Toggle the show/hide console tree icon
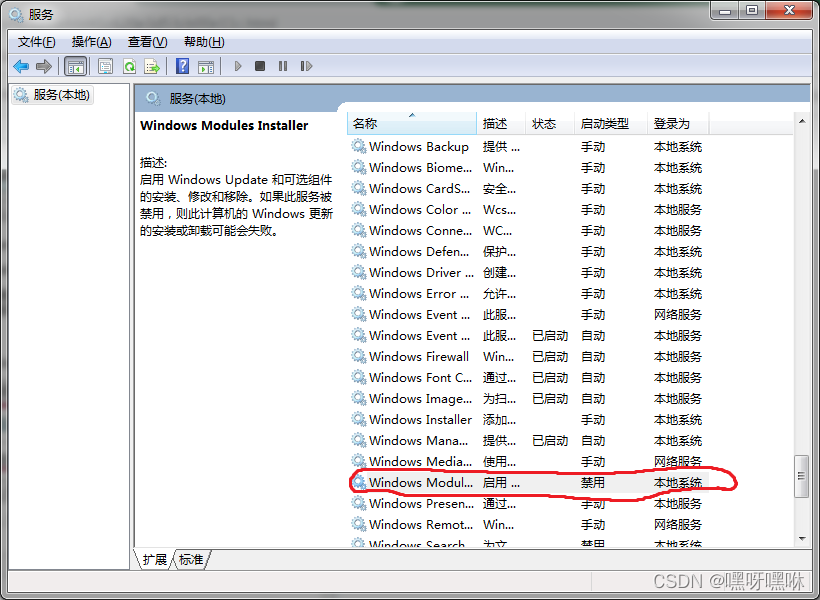This screenshot has width=820, height=600. tap(75, 66)
